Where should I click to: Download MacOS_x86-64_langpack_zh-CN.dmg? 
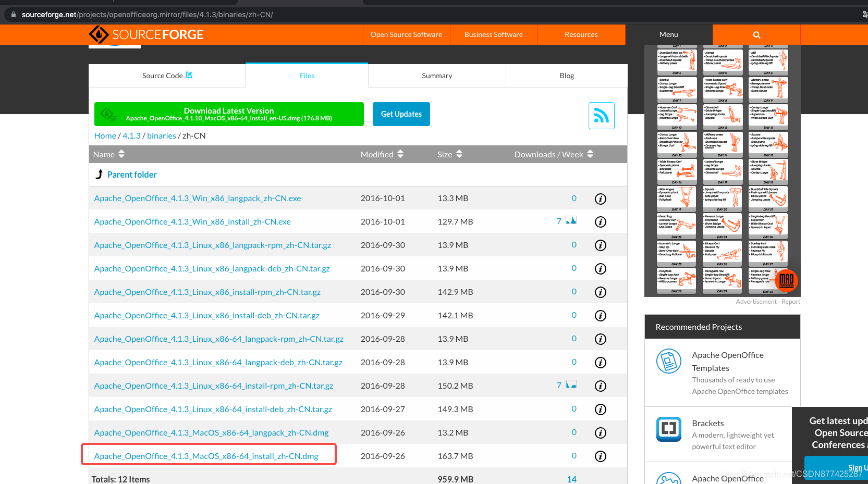pos(212,432)
